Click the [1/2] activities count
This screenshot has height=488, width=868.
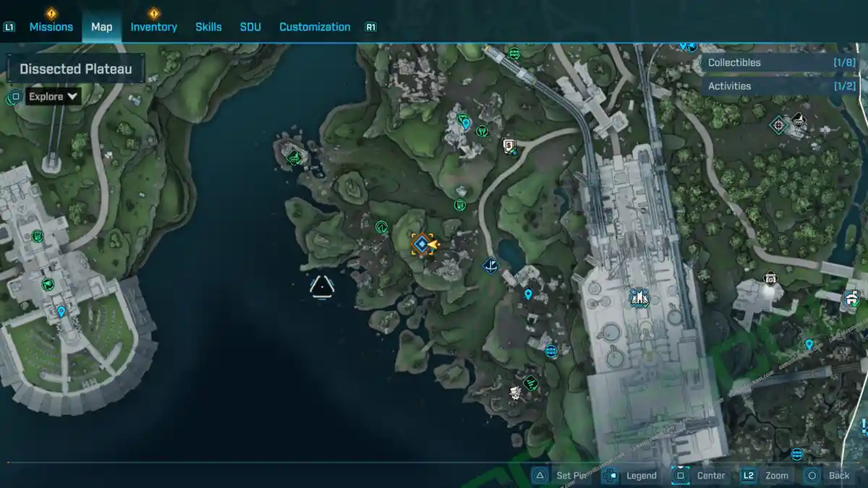point(844,86)
